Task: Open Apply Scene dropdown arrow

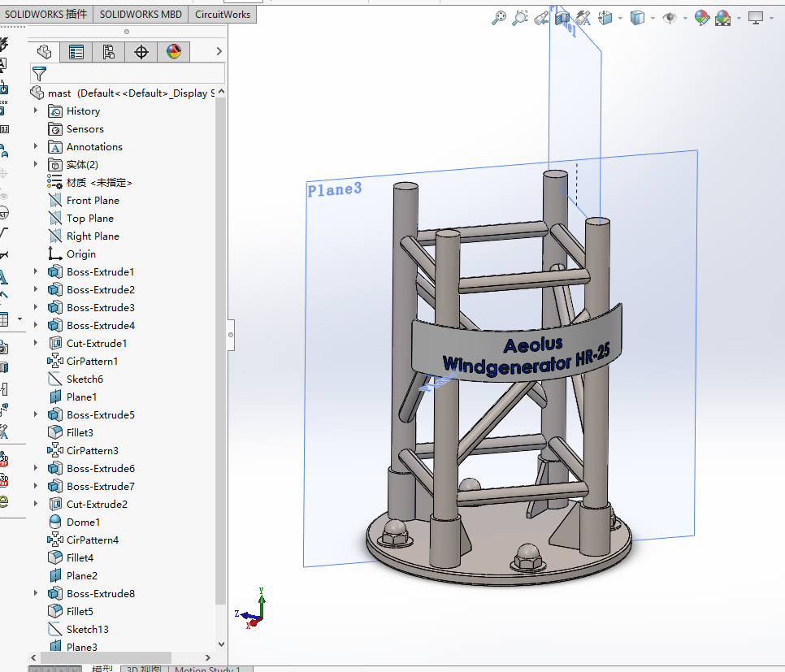Action: point(739,19)
